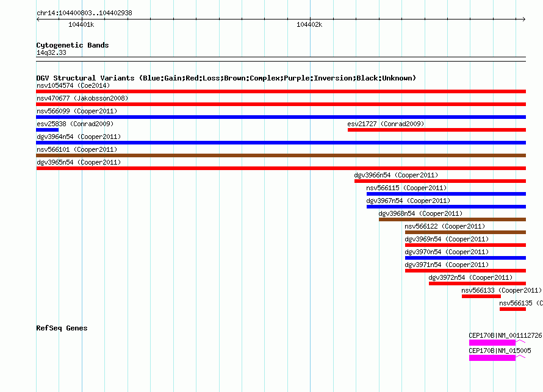Viewport: 543px width, 392px height.
Task: Click the 104402k ruler tick label
Action: click(309, 24)
